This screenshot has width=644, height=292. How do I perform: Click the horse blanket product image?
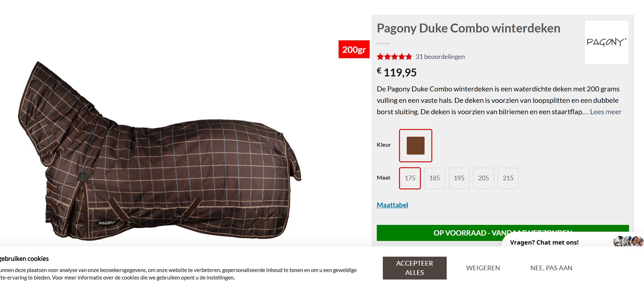[x=159, y=151]
